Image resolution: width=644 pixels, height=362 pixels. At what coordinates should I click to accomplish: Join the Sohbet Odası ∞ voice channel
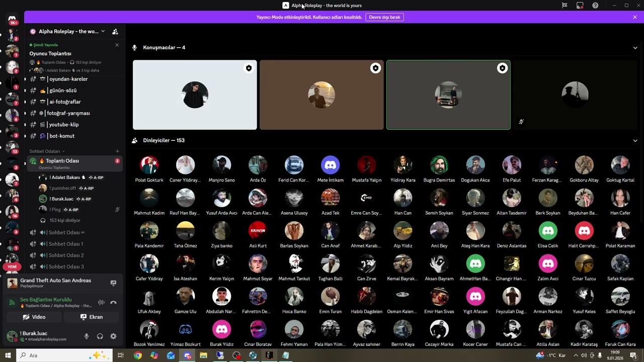(x=74, y=232)
